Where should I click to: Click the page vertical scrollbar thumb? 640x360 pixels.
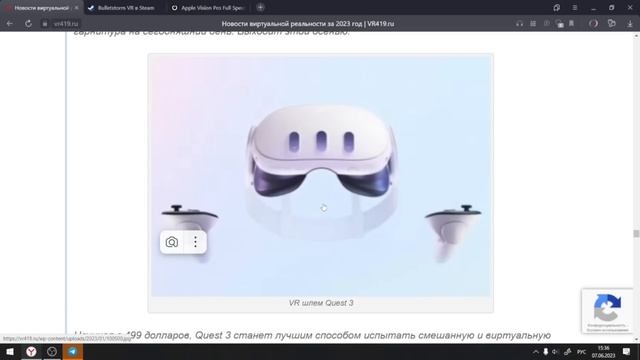[636, 233]
